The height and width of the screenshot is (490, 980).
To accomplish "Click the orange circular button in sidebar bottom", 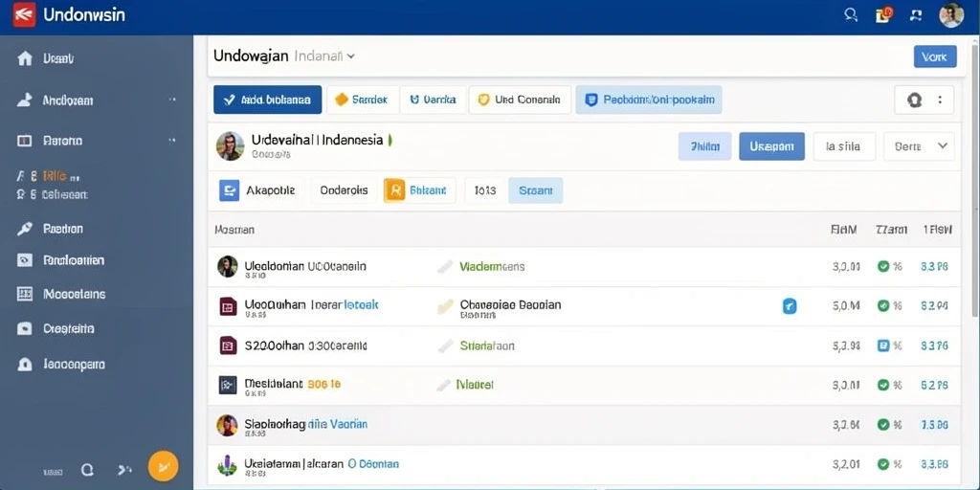I will [x=163, y=466].
